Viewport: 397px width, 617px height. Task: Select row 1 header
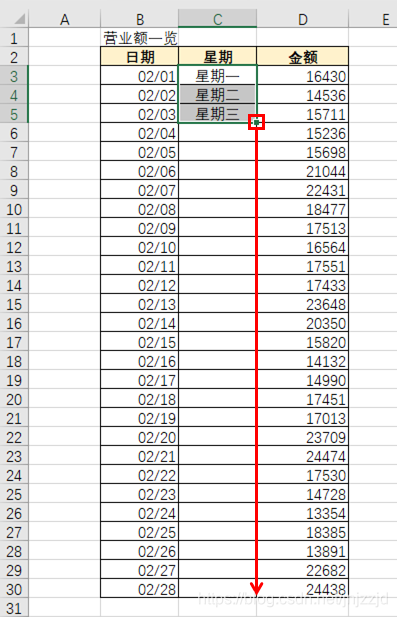coord(14,38)
